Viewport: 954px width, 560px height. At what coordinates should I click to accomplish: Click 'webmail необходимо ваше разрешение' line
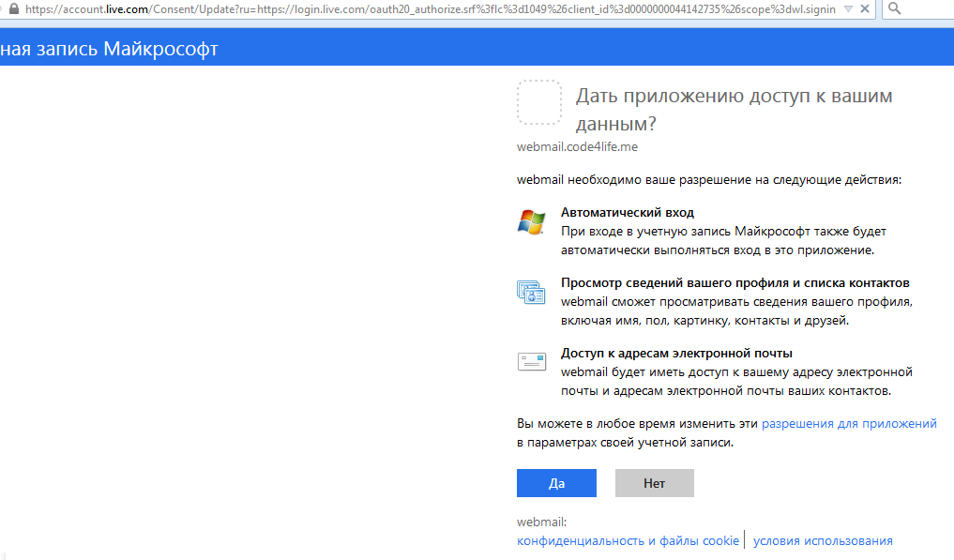709,179
